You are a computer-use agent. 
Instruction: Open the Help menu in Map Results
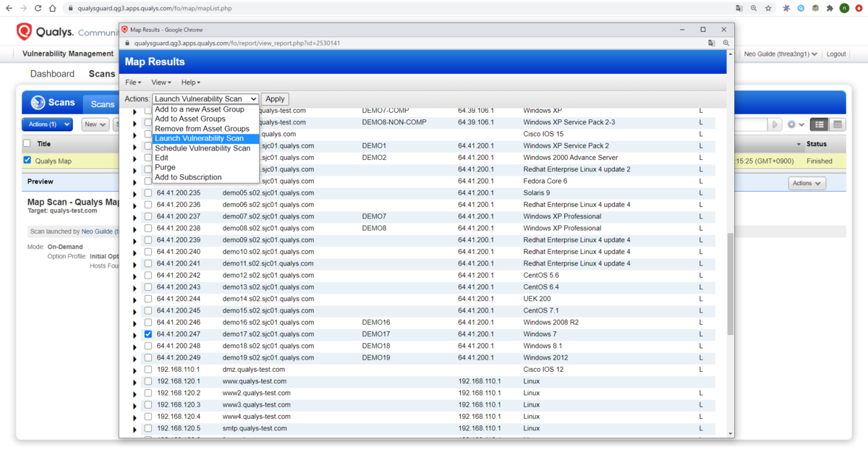point(190,82)
